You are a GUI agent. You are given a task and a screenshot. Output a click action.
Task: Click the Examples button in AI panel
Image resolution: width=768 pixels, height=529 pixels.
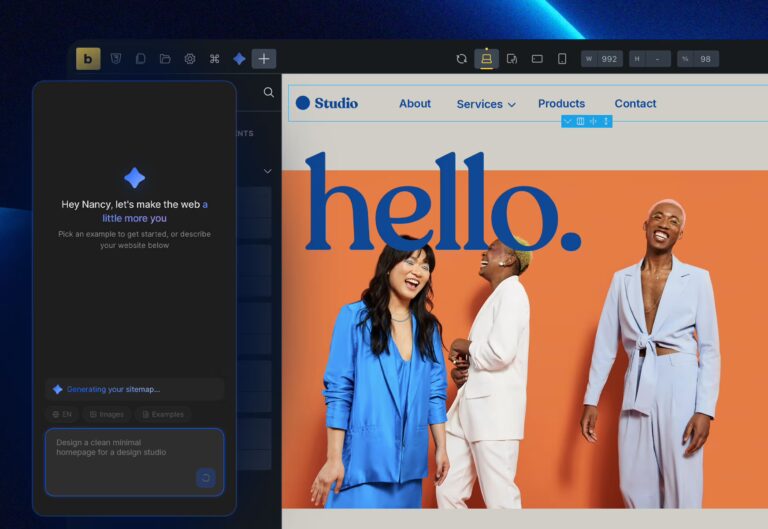pyautogui.click(x=163, y=414)
